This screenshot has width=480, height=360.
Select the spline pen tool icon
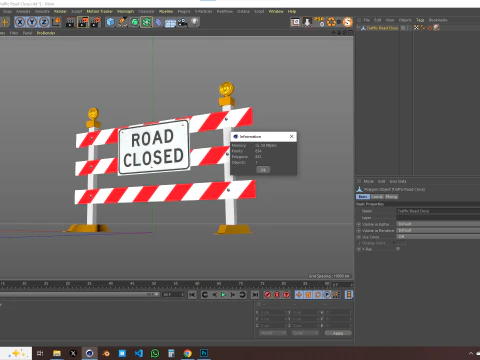pyautogui.click(x=122, y=22)
